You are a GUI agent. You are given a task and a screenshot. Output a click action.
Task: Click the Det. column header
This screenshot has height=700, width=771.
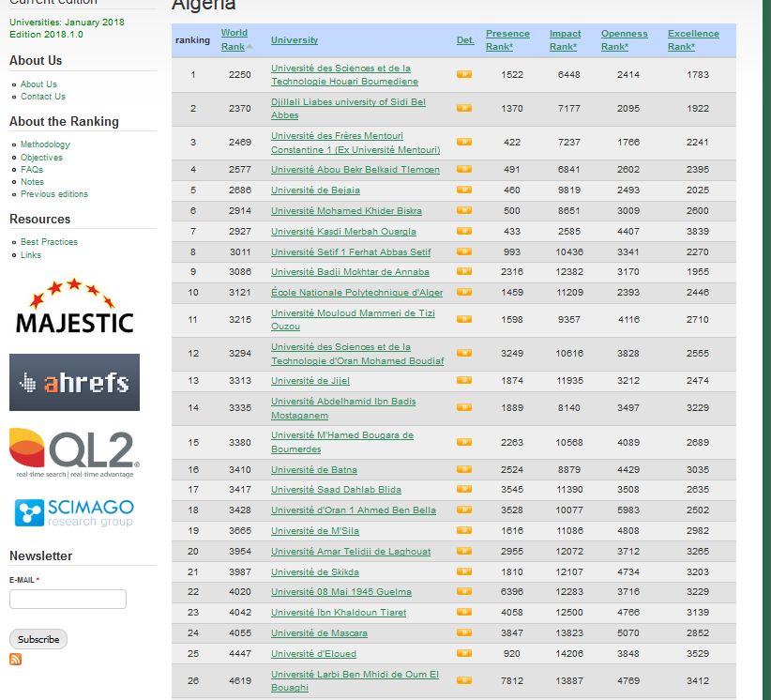coord(465,39)
